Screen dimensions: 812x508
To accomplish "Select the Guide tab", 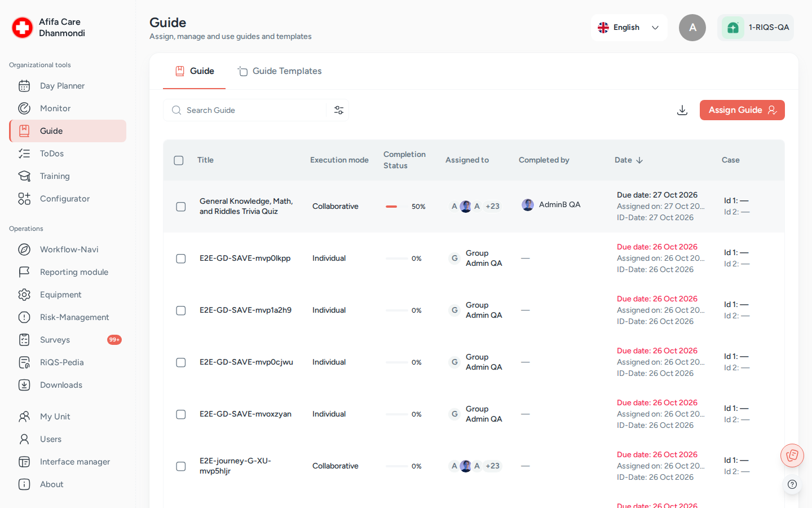I will (195, 71).
